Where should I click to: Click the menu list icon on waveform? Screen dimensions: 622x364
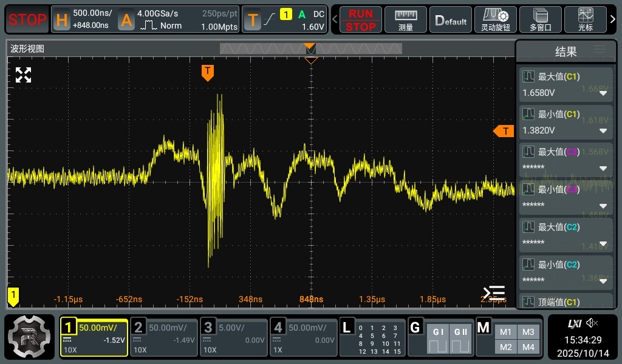(x=493, y=293)
